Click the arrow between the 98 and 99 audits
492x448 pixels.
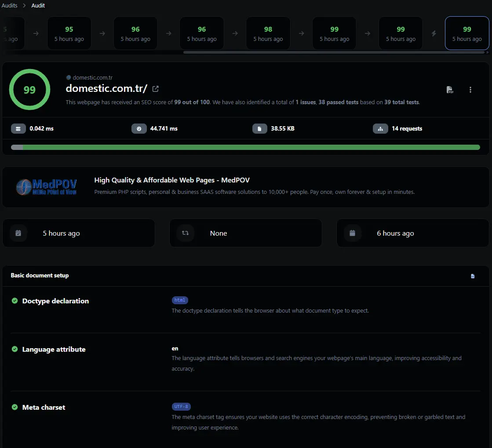[x=301, y=33]
